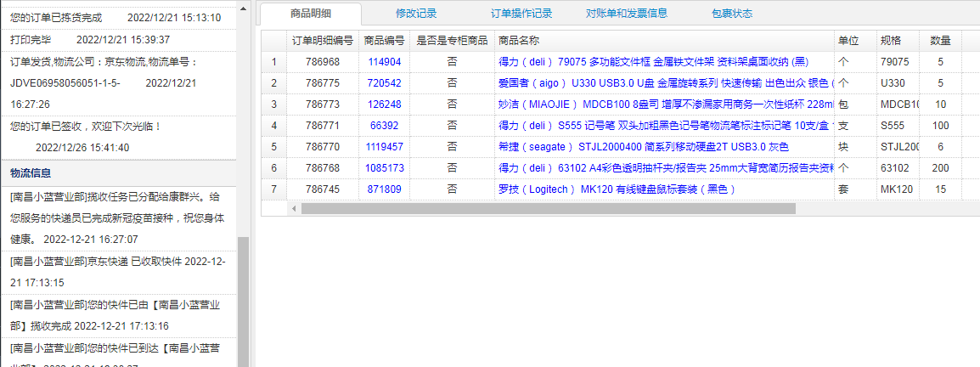Open product number link 871809
The image size is (980, 367).
pos(385,189)
